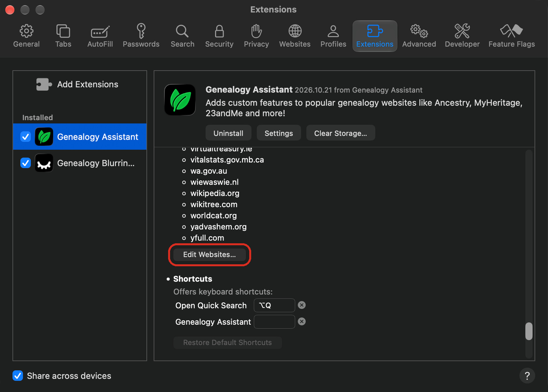This screenshot has width=548, height=392.
Task: Click the vitalstats.gov.mb.ca entry
Action: tap(227, 160)
